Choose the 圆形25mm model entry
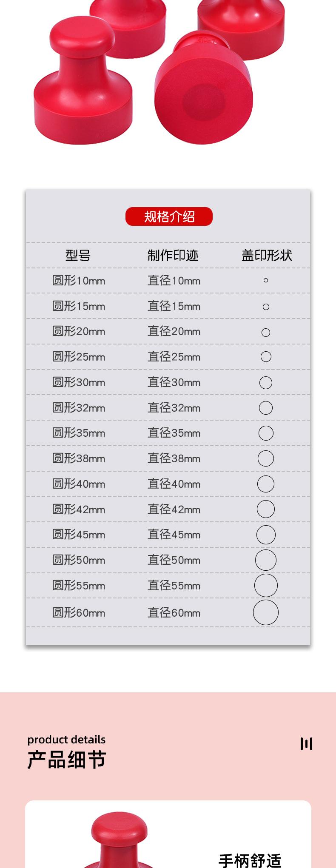 tap(79, 357)
